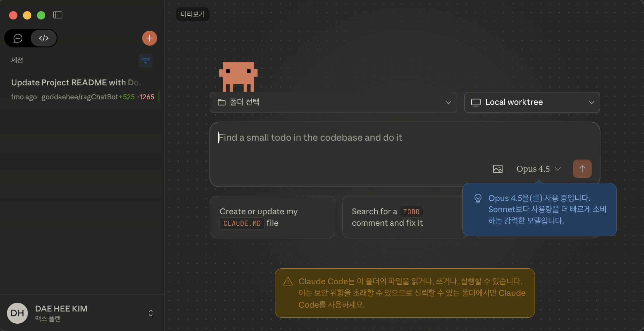This screenshot has width=644, height=331.
Task: Switch to the code mode tab
Action: pos(44,38)
